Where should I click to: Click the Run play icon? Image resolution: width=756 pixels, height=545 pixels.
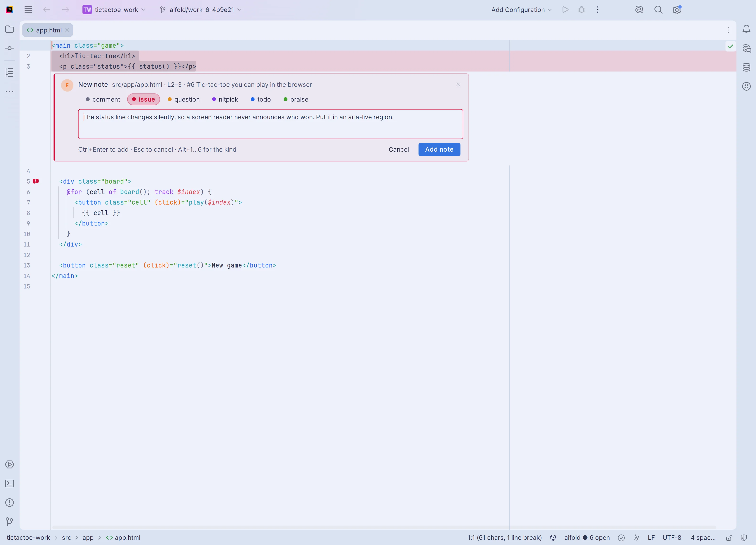click(x=565, y=10)
